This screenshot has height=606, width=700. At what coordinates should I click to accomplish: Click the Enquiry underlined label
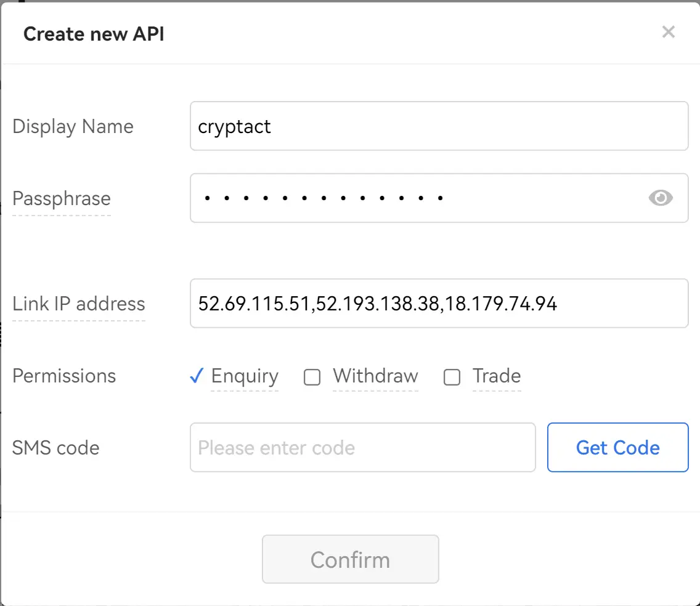coord(244,376)
